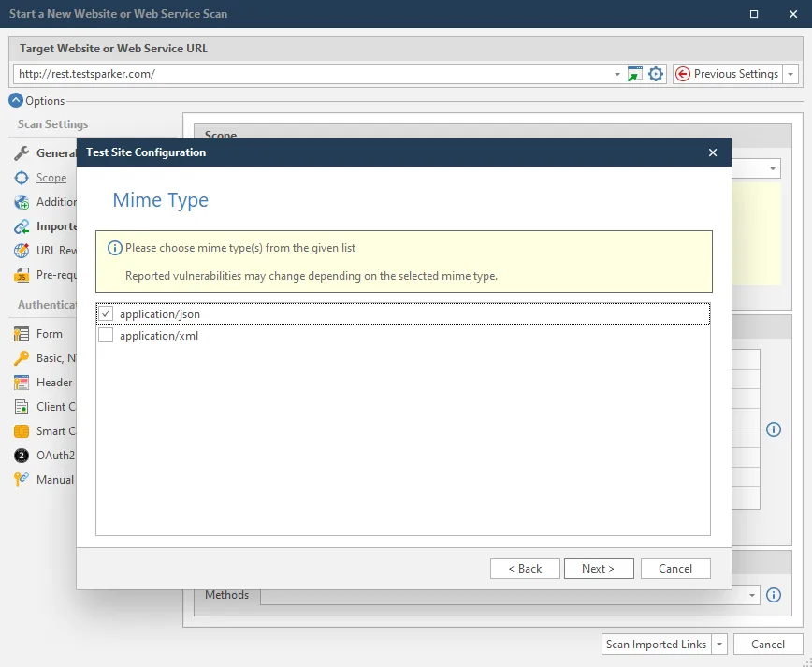Screen dimensions: 812x667
Task: Click the Basic, NTLM key icon
Action: [21, 357]
